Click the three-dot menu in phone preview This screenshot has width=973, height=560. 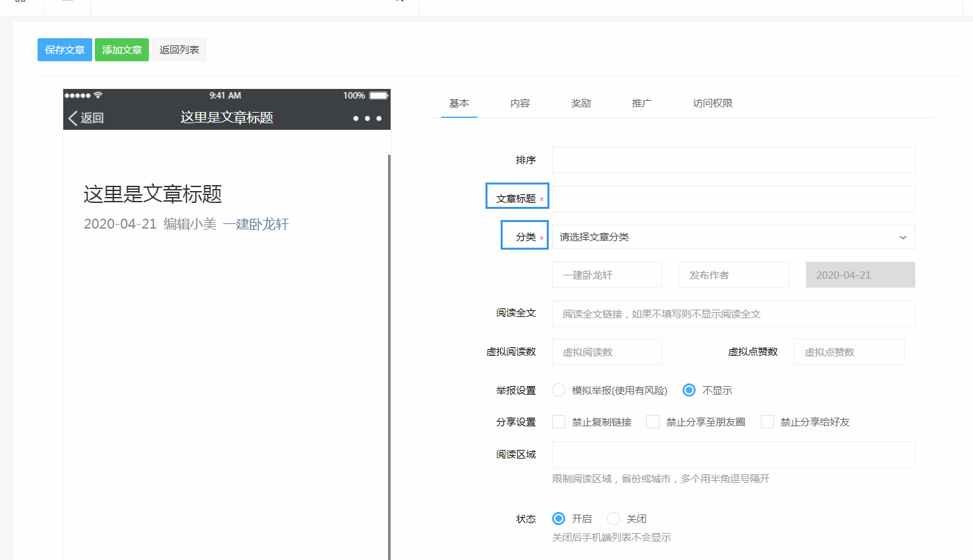coord(367,119)
